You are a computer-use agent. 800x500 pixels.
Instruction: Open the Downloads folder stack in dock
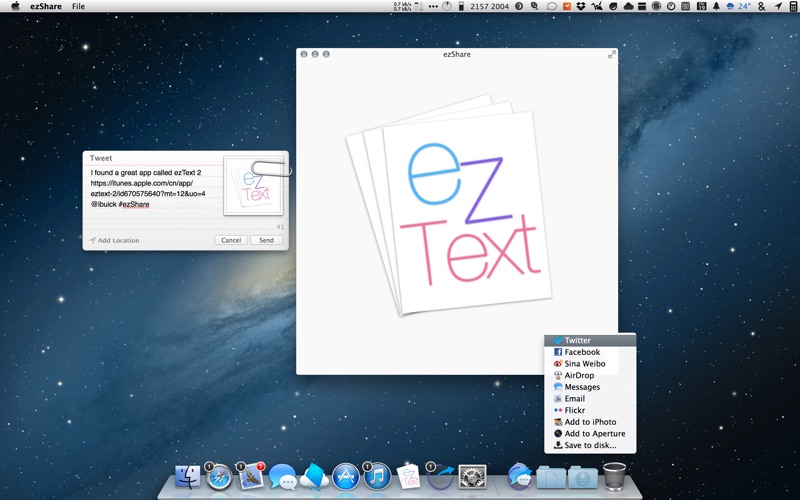click(x=583, y=478)
